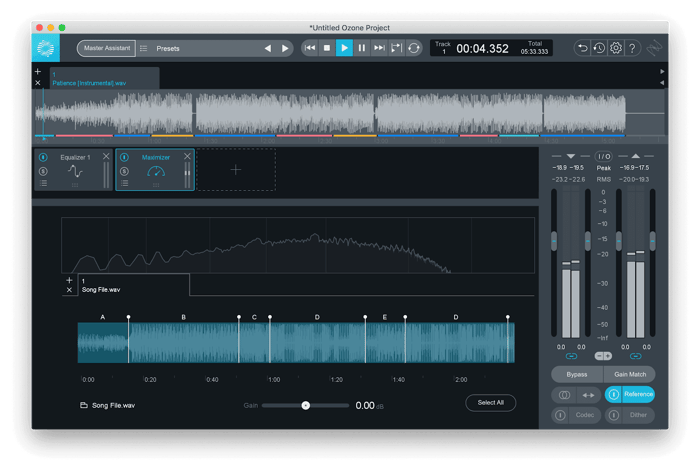This screenshot has width=700, height=471.
Task: Toggle output channel link icon
Action: tap(636, 356)
